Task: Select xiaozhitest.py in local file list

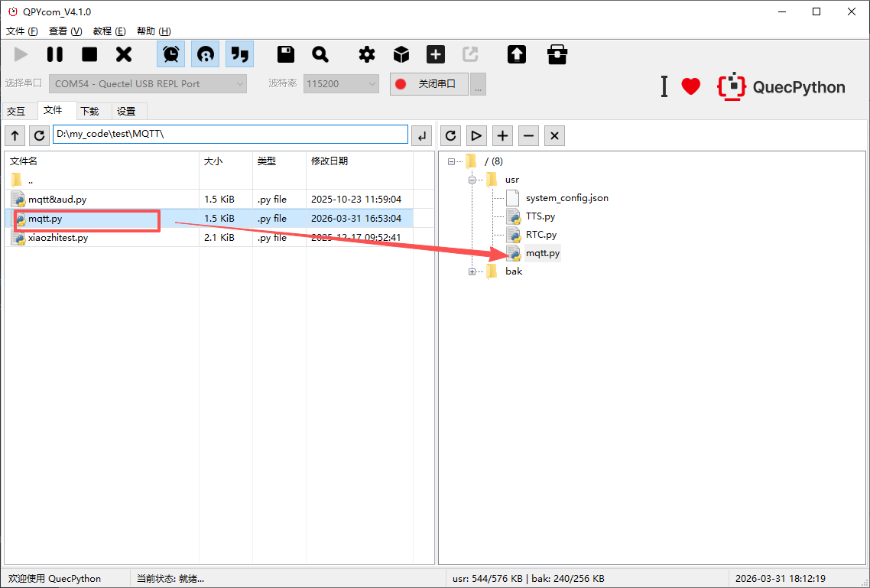Action: [x=58, y=238]
